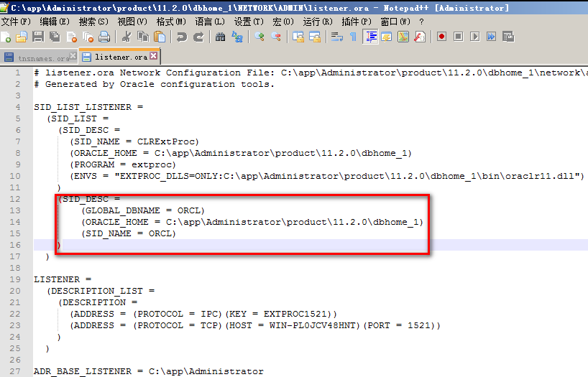Click the Paste (clipboard) toolbar icon
This screenshot has height=377, width=588.
pyautogui.click(x=160, y=37)
